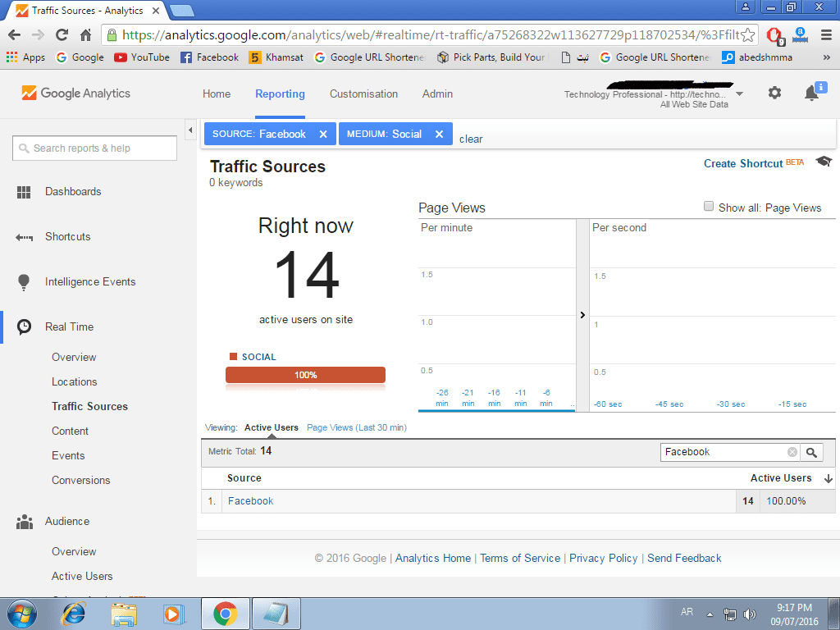Screen dimensions: 840x630
Task: Click the search magnifier button in table filter
Action: coord(811,452)
